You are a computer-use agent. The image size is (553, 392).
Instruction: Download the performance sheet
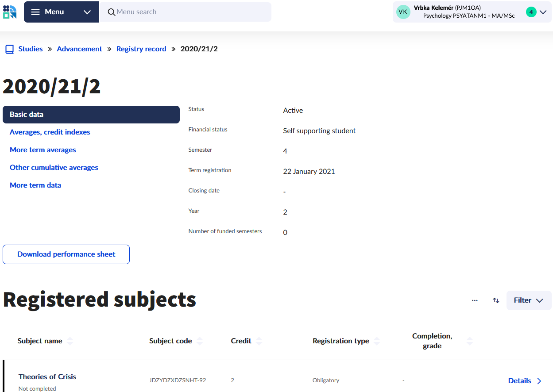click(66, 254)
